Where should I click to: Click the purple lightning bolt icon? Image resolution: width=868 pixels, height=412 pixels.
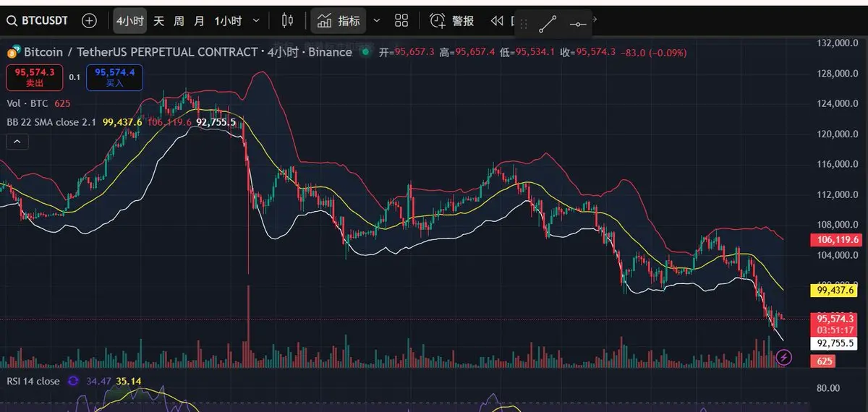click(784, 357)
